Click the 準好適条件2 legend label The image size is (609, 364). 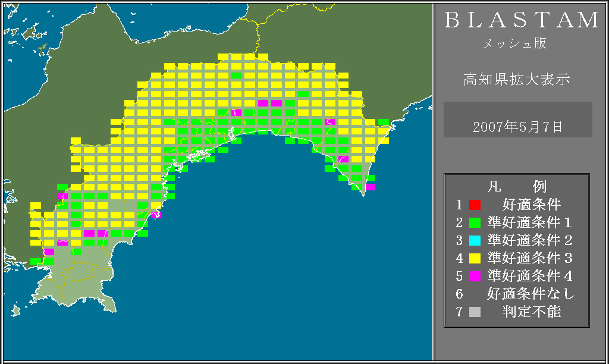coord(530,240)
